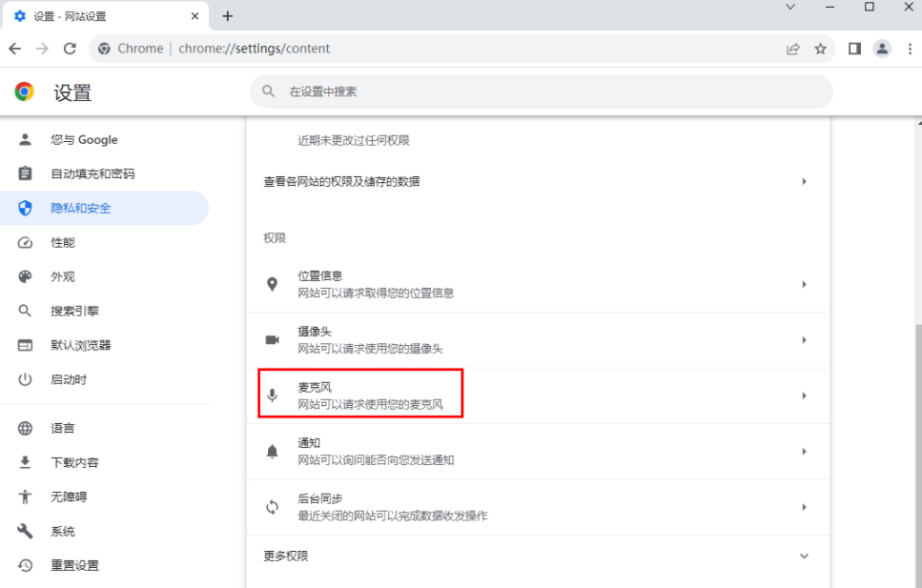The width and height of the screenshot is (922, 588).
Task: Open the profile avatar icon
Action: click(x=882, y=49)
